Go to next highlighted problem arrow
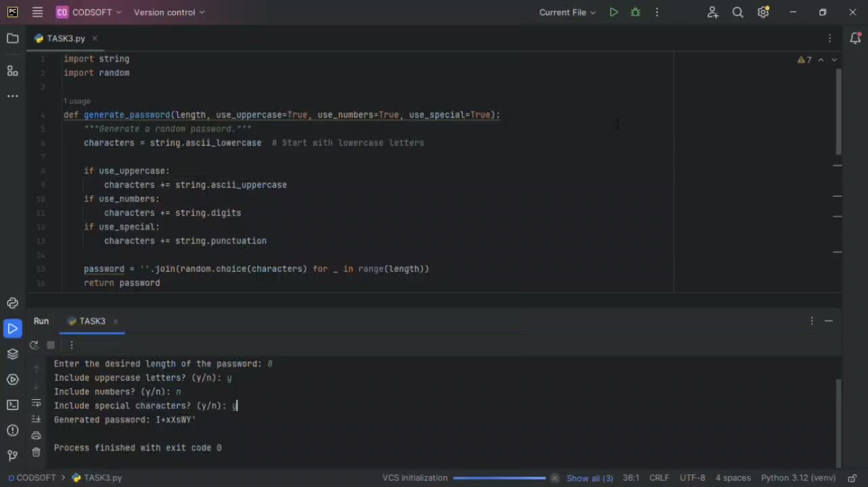 (x=834, y=60)
